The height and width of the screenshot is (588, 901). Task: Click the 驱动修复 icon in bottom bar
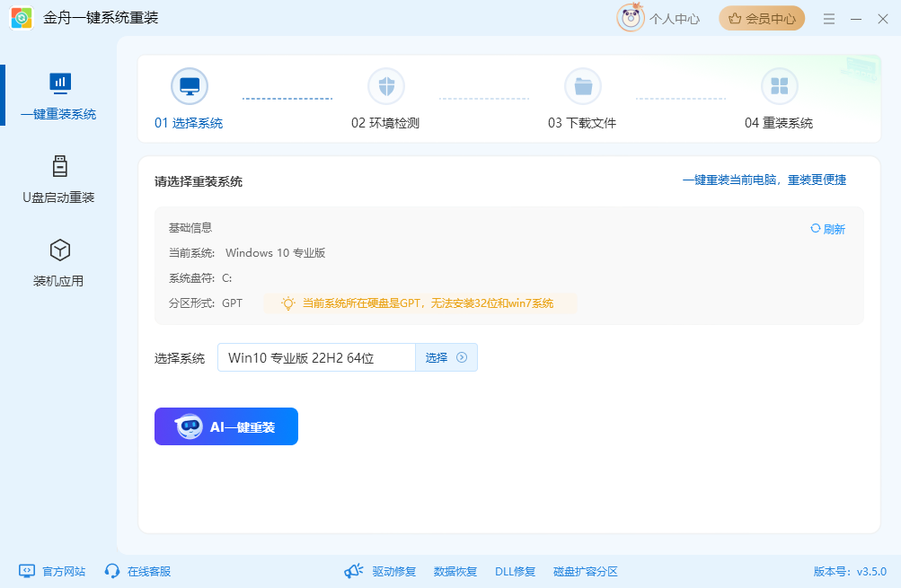(x=354, y=571)
